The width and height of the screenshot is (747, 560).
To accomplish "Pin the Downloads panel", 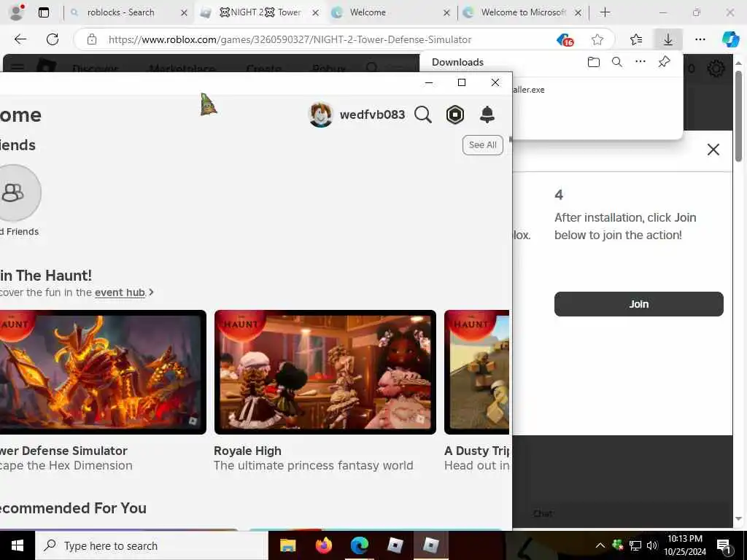I will pyautogui.click(x=664, y=61).
